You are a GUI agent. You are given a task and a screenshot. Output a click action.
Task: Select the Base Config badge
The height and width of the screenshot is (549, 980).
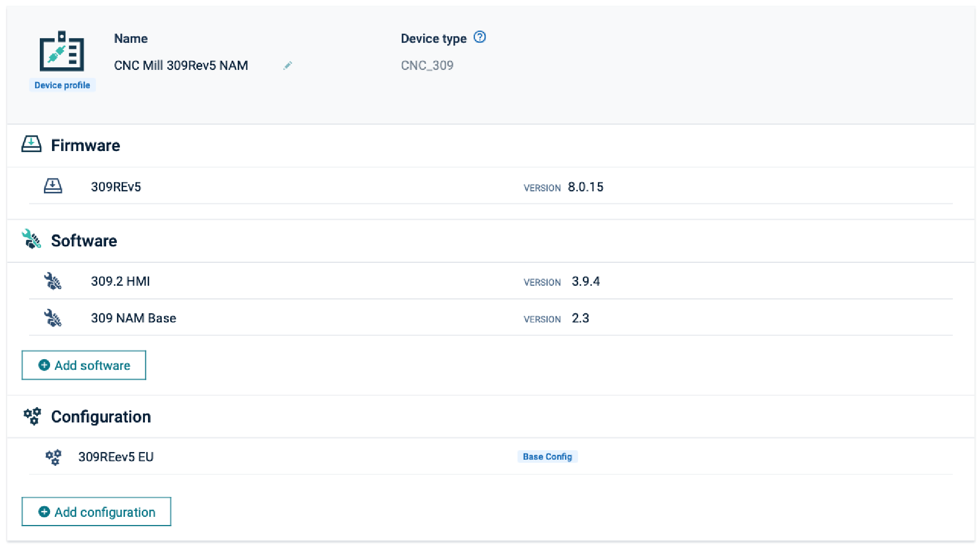pos(547,456)
